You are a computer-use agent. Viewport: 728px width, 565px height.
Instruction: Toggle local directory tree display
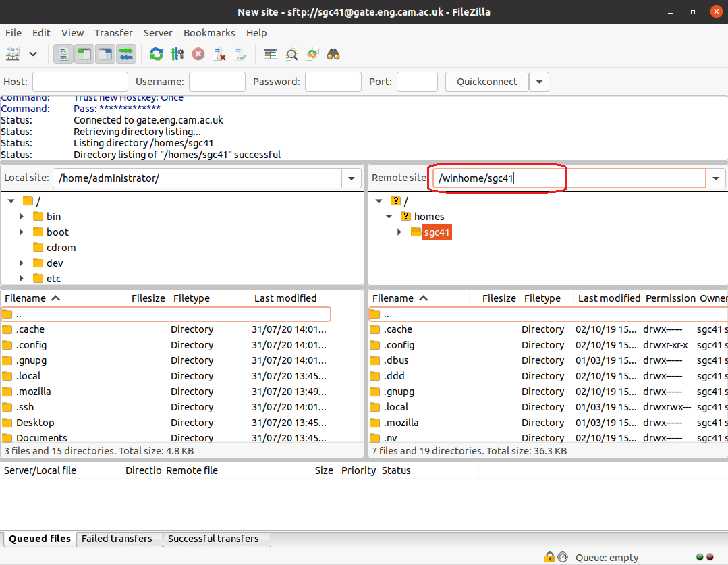coord(84,54)
